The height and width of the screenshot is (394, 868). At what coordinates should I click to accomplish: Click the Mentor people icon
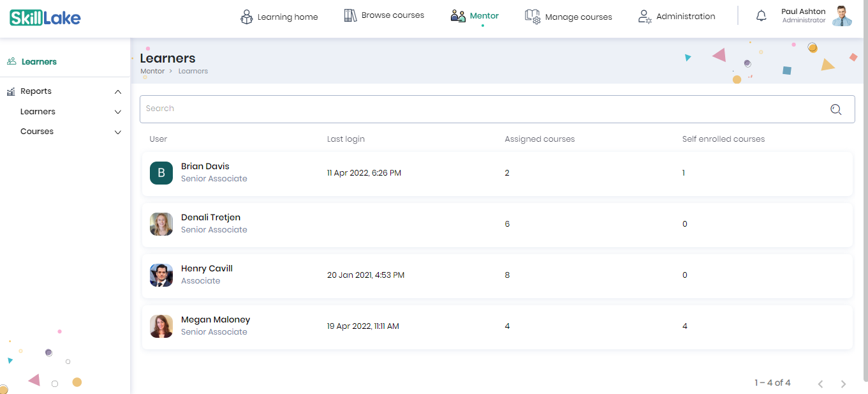point(458,16)
